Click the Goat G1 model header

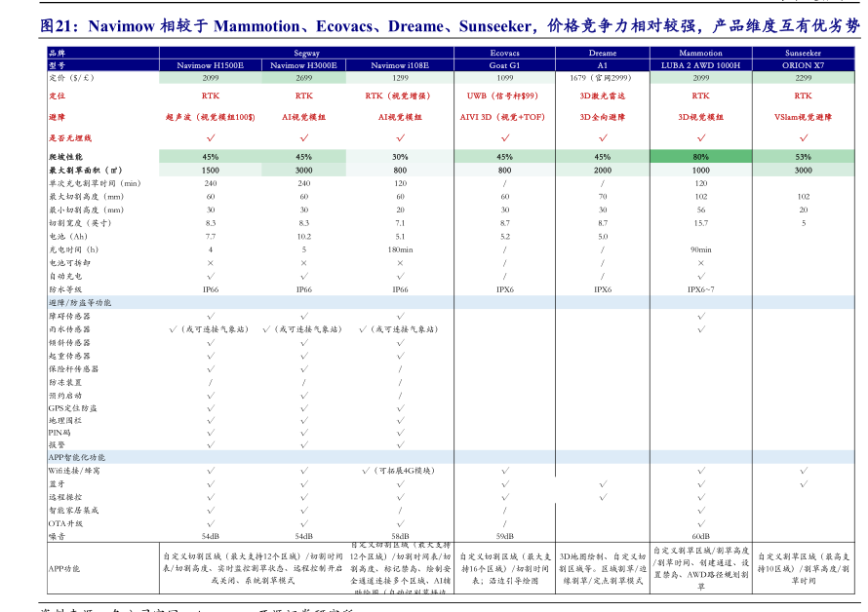pyautogui.click(x=504, y=65)
